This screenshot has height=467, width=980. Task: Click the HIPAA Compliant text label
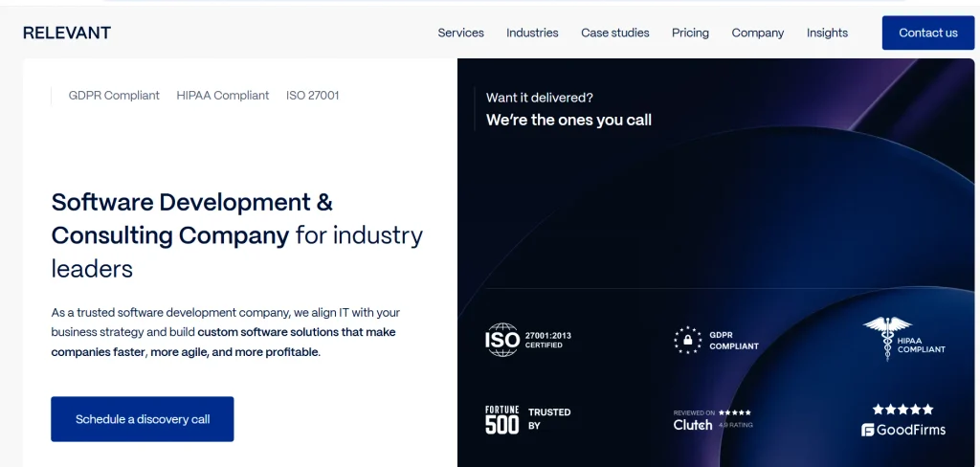click(222, 96)
